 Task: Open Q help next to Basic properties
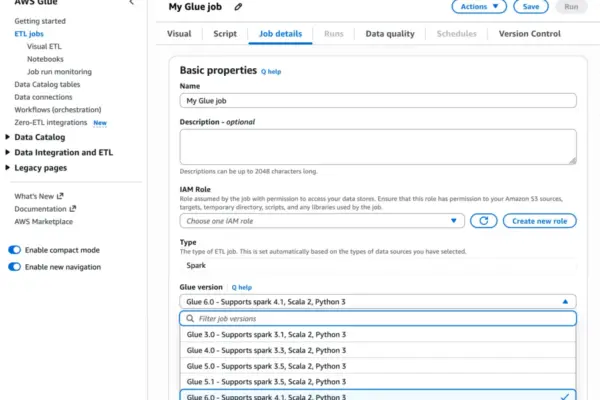click(x=271, y=72)
